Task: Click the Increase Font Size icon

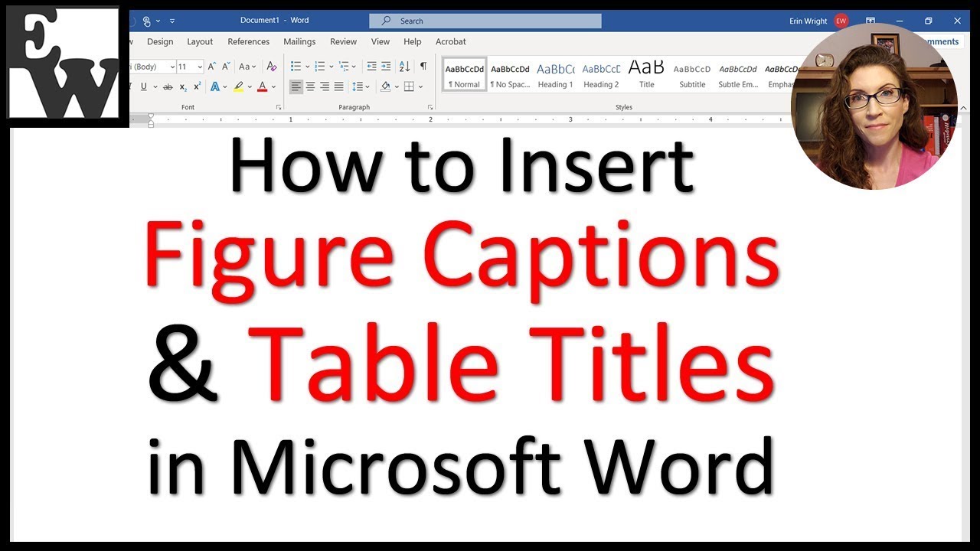Action: (212, 67)
